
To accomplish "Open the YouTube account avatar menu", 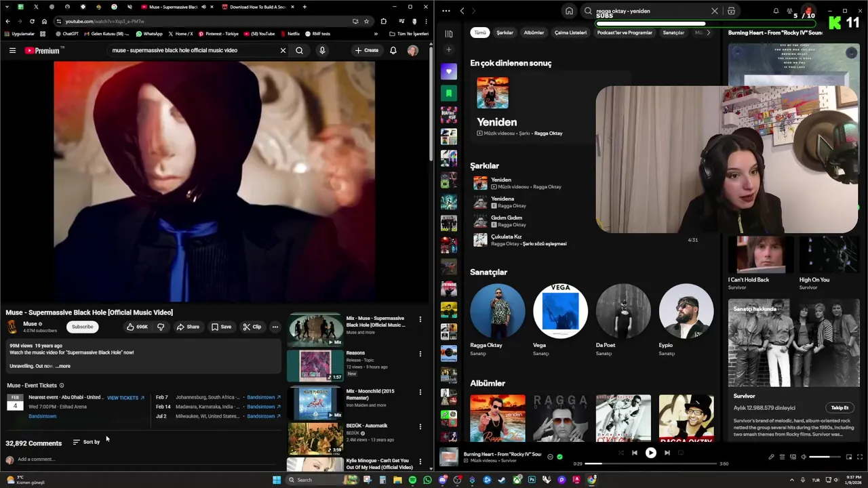I will click(412, 50).
